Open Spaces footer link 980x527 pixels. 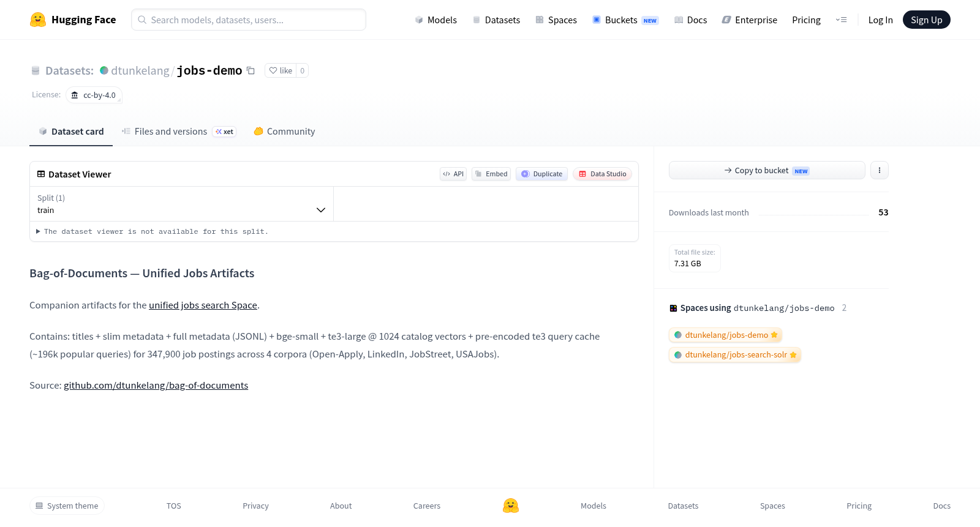coord(772,506)
